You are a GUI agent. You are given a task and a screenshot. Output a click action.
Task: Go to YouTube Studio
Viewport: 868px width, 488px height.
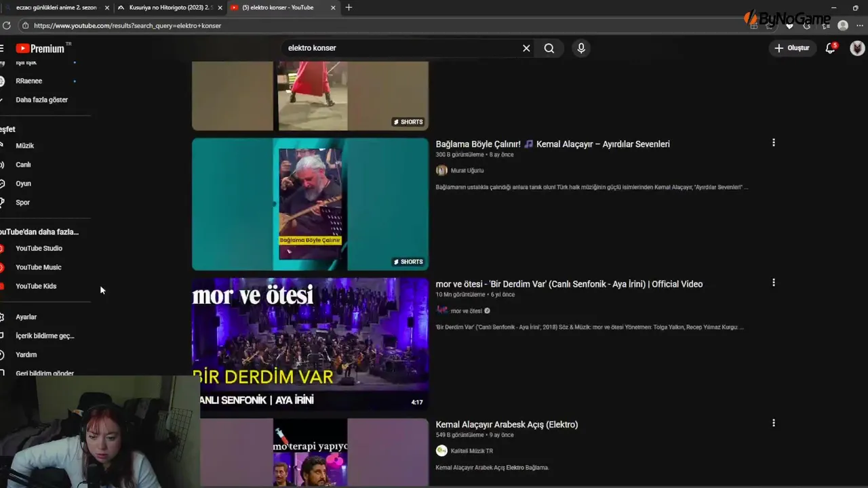39,249
